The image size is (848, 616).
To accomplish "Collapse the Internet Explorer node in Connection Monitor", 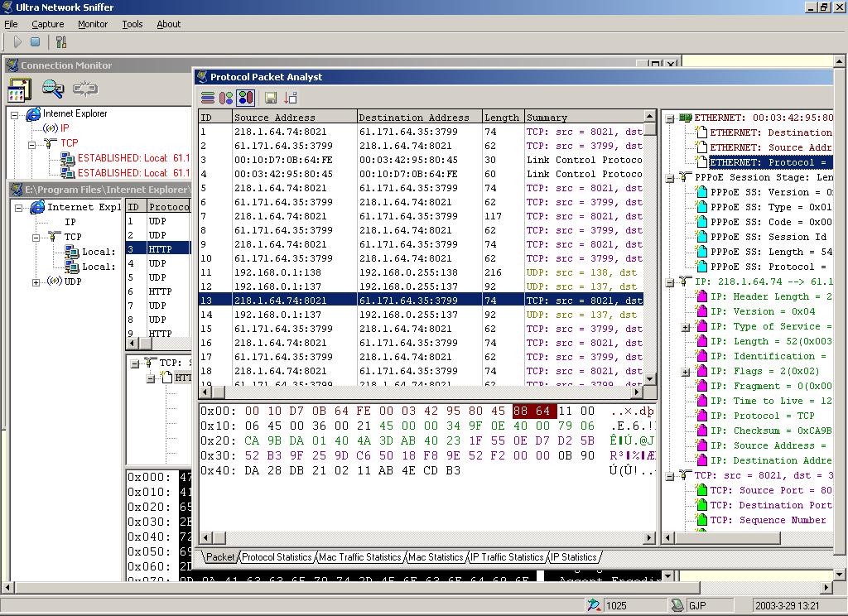I will click(x=15, y=114).
